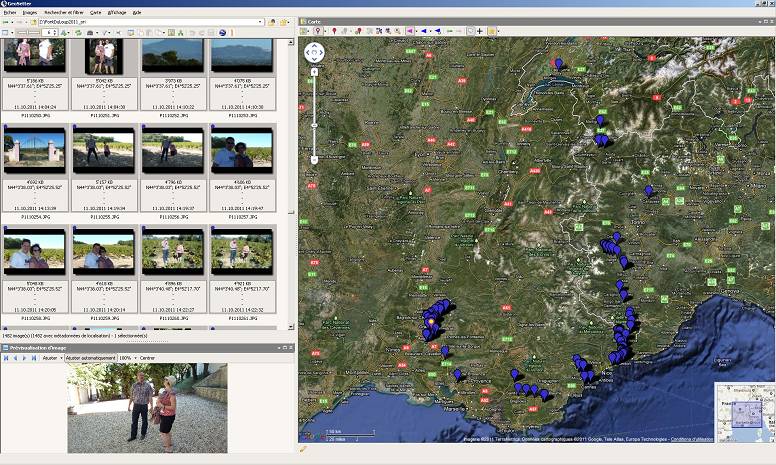Viewport: 776px width, 465px height.
Task: Go to last image in preview
Action: click(x=35, y=357)
